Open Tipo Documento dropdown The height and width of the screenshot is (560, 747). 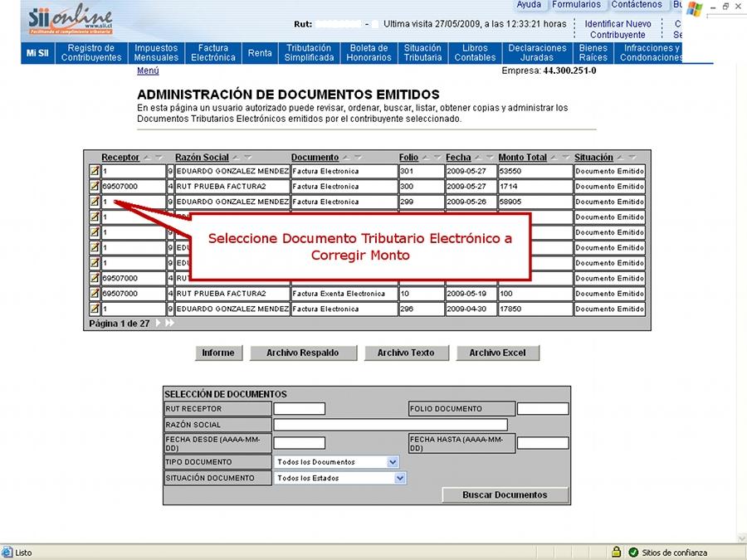click(x=393, y=462)
